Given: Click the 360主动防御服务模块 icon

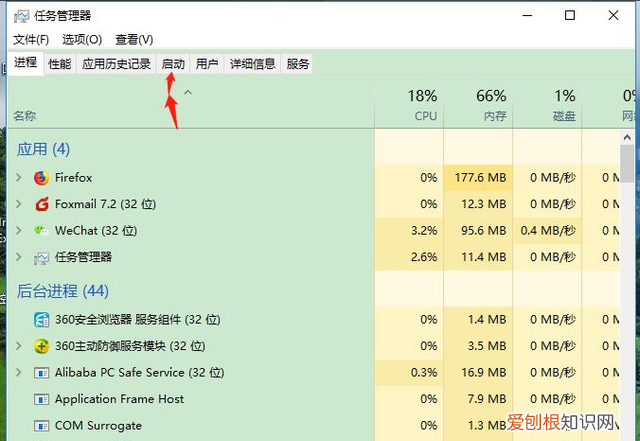Looking at the screenshot, I should coord(41,346).
